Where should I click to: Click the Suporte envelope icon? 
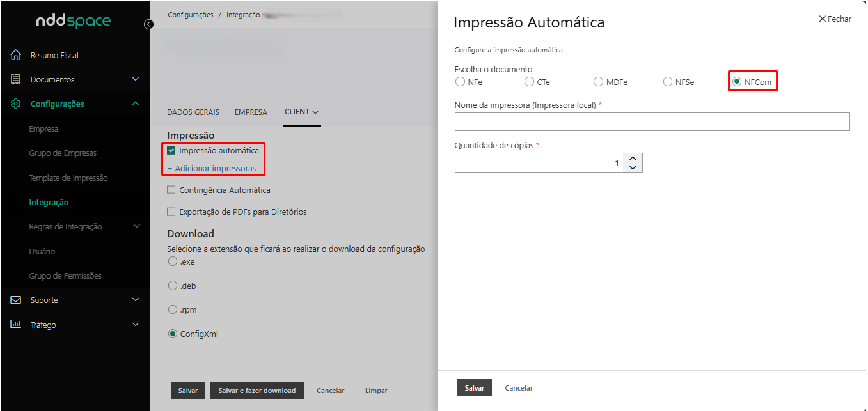point(17,300)
